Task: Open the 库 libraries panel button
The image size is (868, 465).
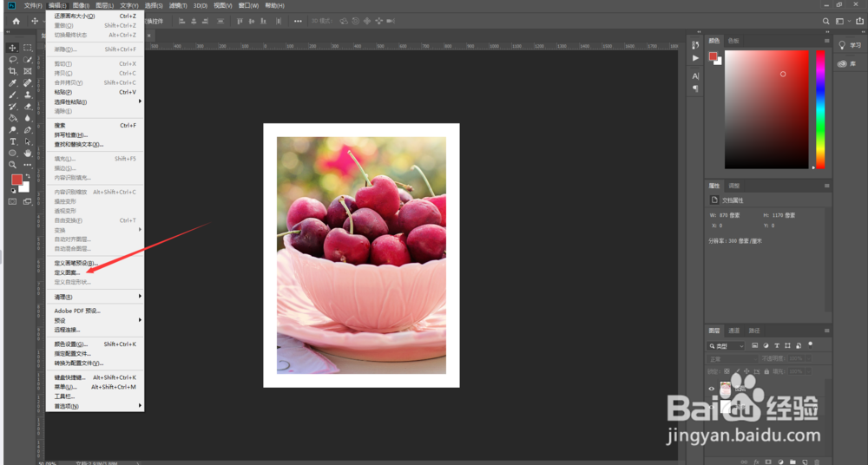Action: 847,63
